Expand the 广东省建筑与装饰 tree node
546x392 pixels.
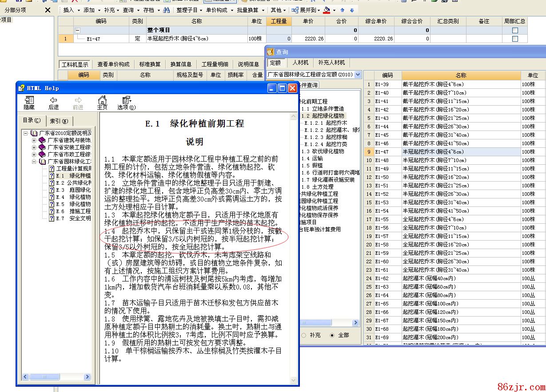coord(34,140)
